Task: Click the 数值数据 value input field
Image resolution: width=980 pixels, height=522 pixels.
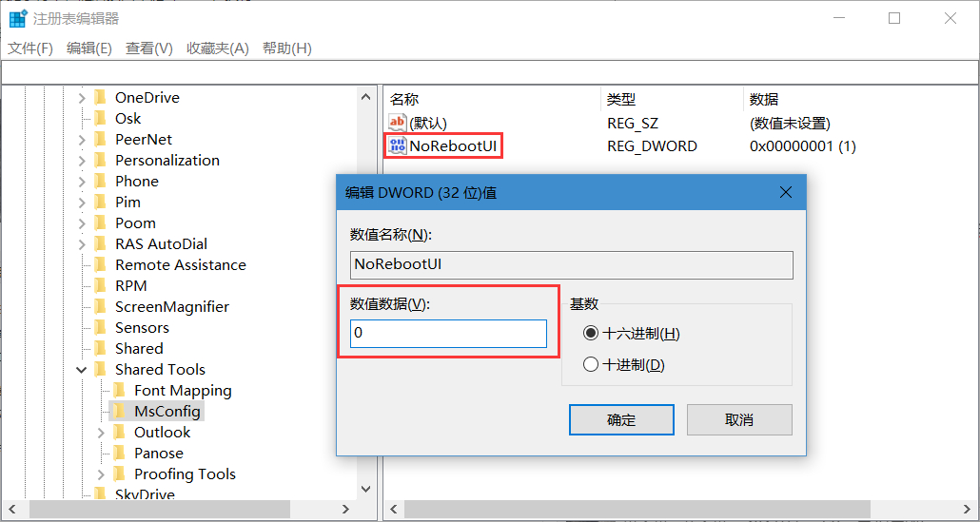Action: [x=448, y=333]
